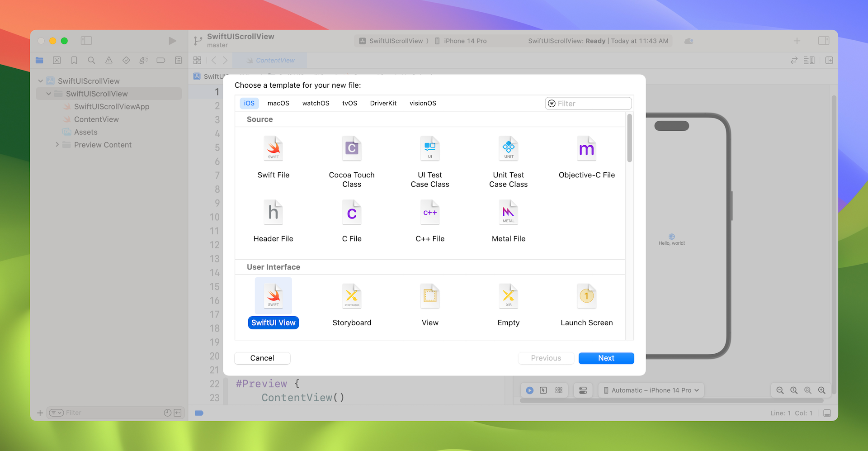Switch to the tvOS platform tab
This screenshot has height=451, width=868.
(x=349, y=103)
